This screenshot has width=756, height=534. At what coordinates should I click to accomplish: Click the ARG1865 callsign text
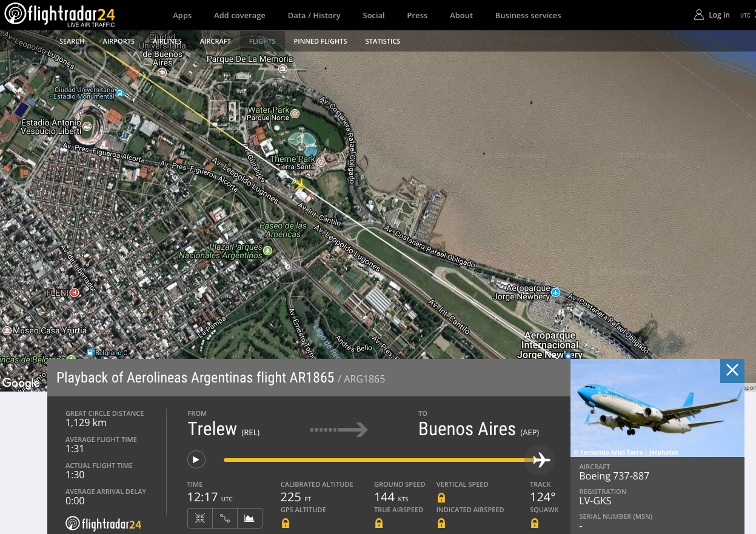364,379
